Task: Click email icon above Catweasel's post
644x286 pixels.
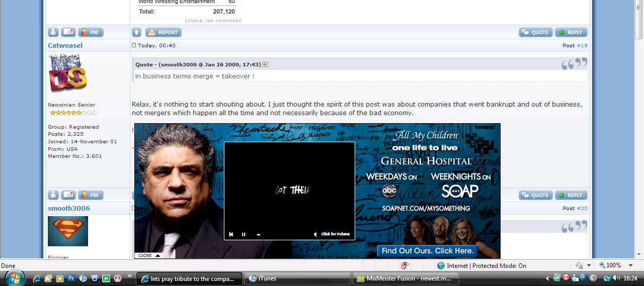Action: click(68, 32)
